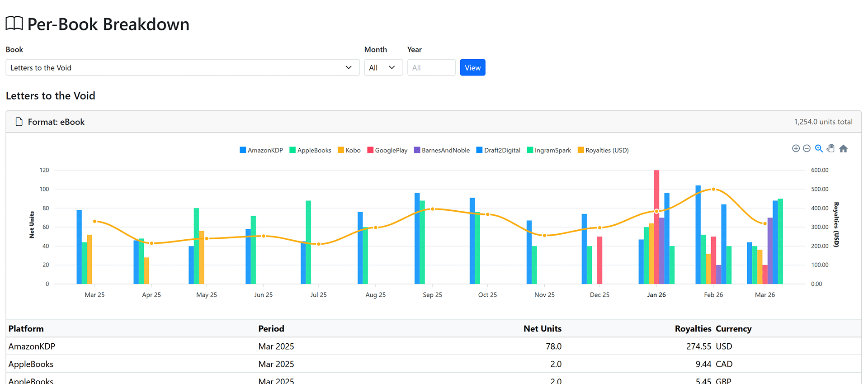The height and width of the screenshot is (384, 868).
Task: Click the 78.0 net units value
Action: click(554, 346)
